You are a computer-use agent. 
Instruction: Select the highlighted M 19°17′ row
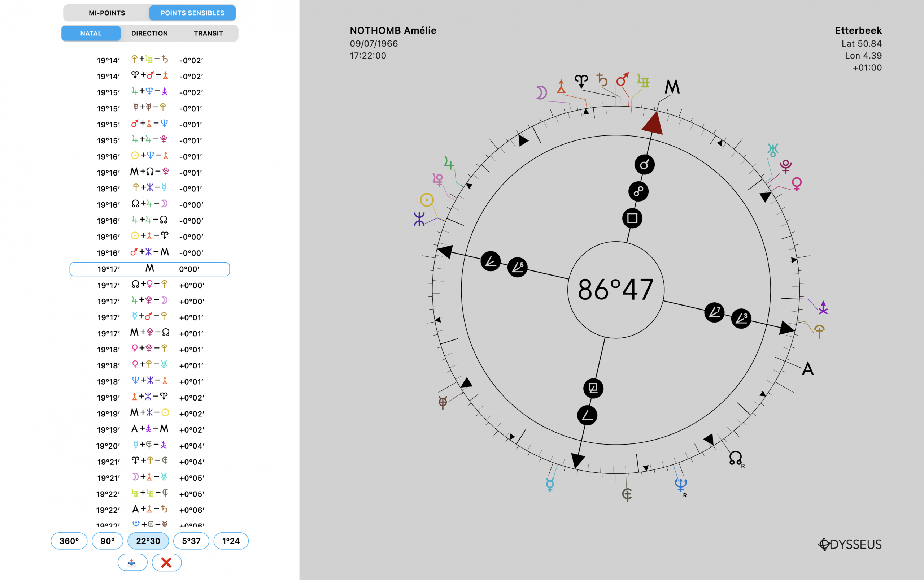(149, 269)
